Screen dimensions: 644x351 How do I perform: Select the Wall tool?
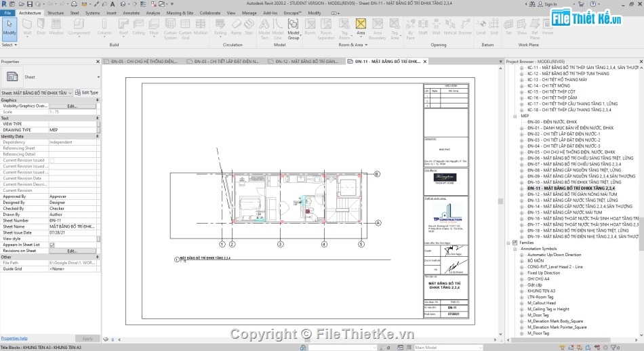tap(27, 26)
